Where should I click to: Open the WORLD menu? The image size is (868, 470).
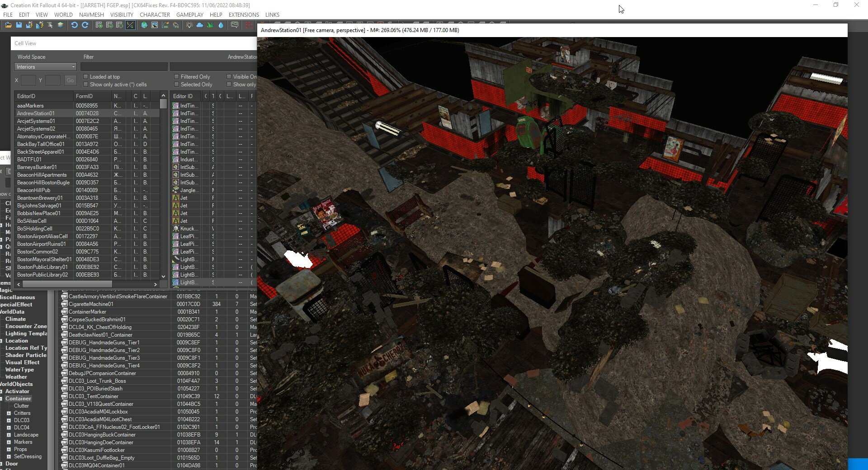[x=63, y=14]
